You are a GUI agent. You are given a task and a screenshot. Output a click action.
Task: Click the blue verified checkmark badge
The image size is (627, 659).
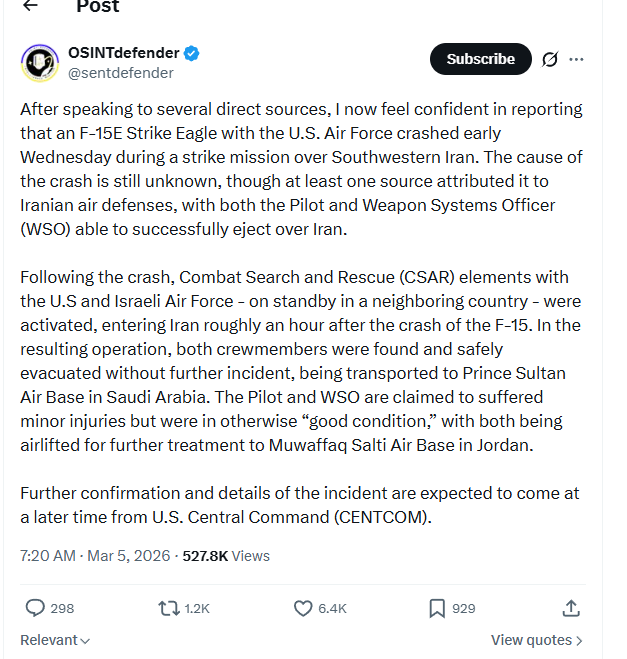pyautogui.click(x=192, y=53)
